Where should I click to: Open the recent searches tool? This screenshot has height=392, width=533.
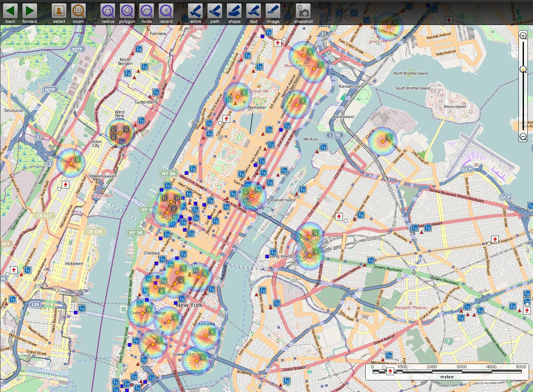(x=166, y=11)
